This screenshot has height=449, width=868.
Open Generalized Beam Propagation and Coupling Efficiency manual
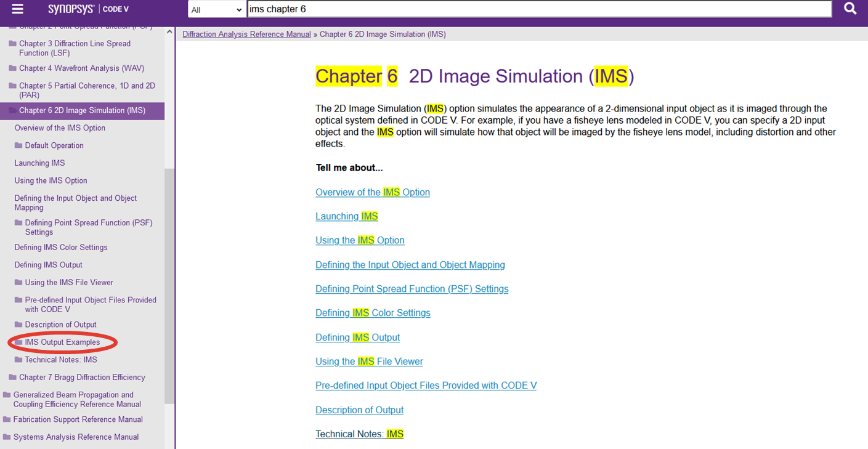coord(77,400)
